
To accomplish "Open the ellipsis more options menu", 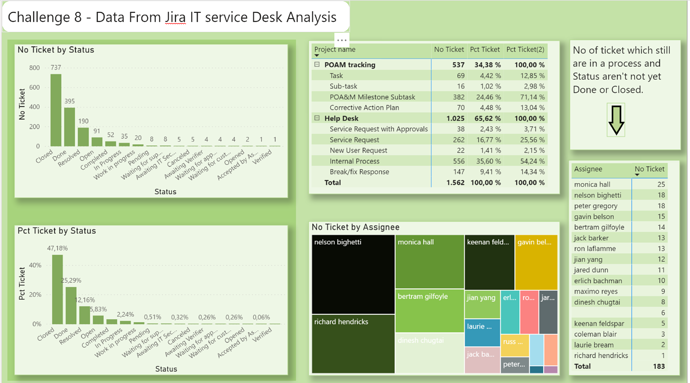I will [341, 40].
